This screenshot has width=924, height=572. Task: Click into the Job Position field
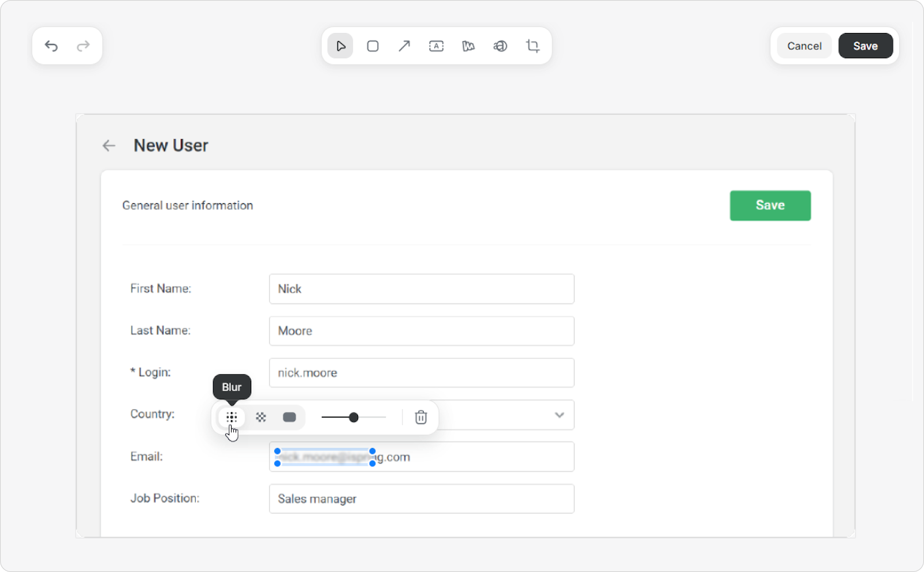(x=422, y=499)
